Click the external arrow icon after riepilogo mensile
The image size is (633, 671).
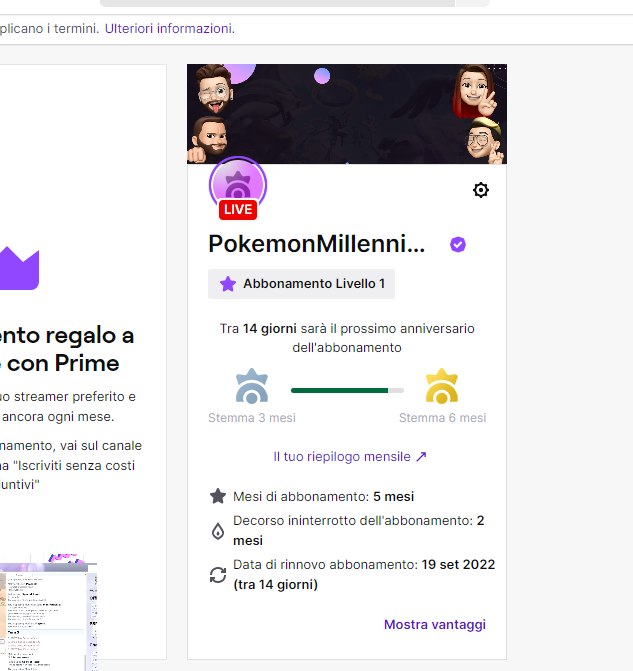pos(421,457)
